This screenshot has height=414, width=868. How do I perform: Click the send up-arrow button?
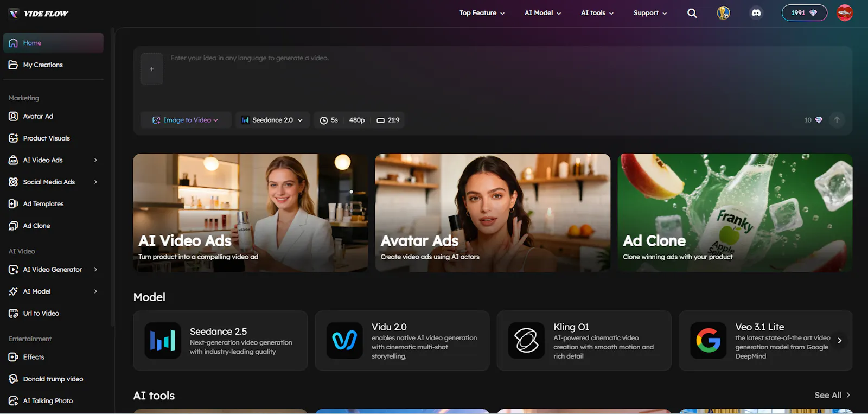click(837, 120)
